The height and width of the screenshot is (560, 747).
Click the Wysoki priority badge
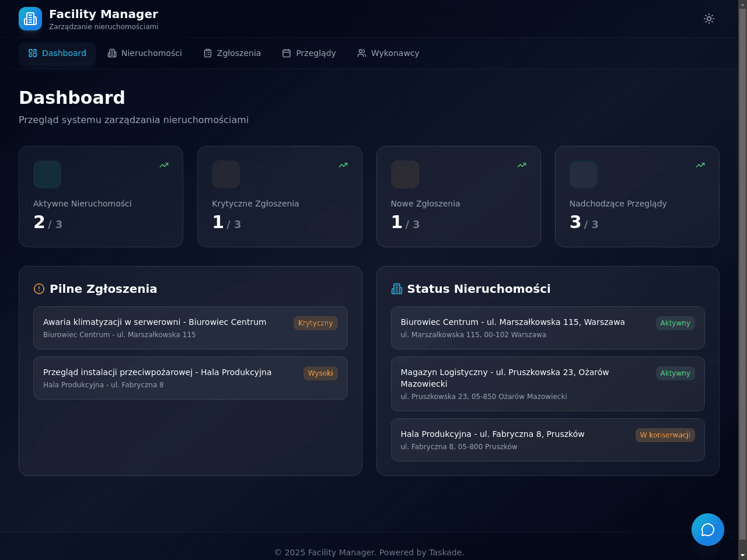pyautogui.click(x=320, y=373)
